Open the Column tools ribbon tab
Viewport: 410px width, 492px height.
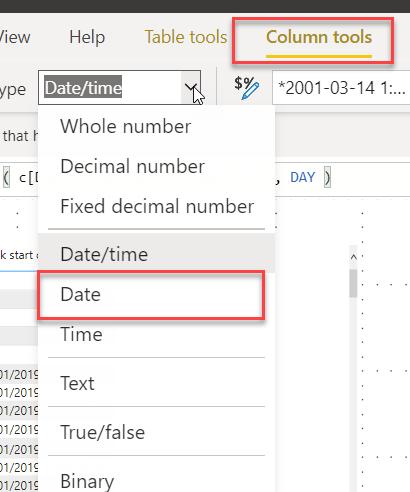[319, 37]
